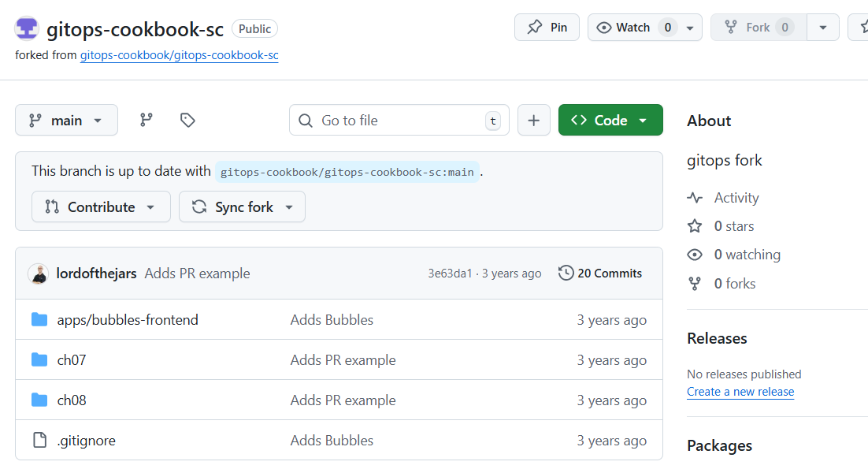This screenshot has height=469, width=868.
Task: Click the Activity pulse icon
Action: coord(695,198)
